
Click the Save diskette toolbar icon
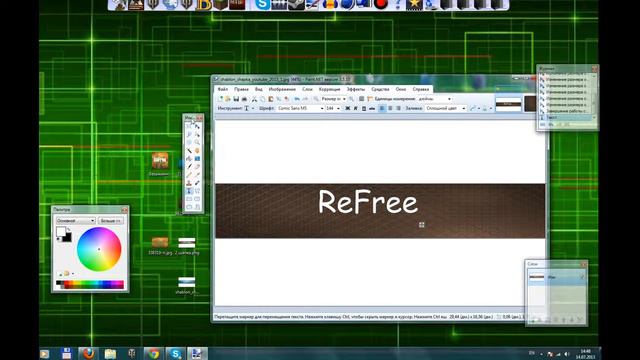click(x=236, y=99)
